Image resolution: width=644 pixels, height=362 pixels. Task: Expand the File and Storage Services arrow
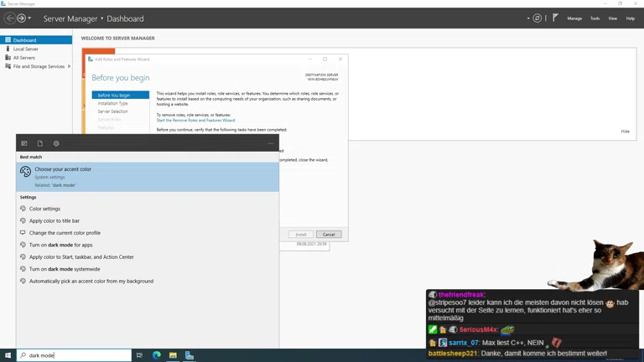69,66
